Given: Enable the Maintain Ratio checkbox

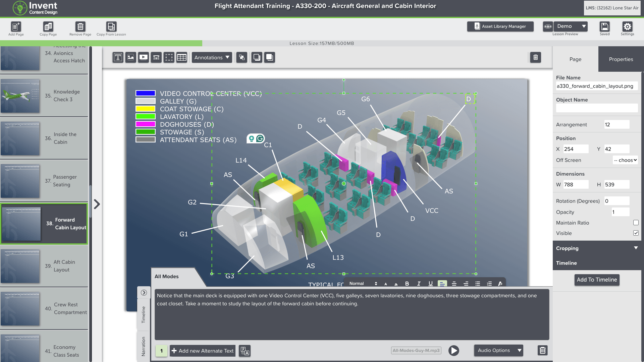Looking at the screenshot, I should (x=636, y=223).
